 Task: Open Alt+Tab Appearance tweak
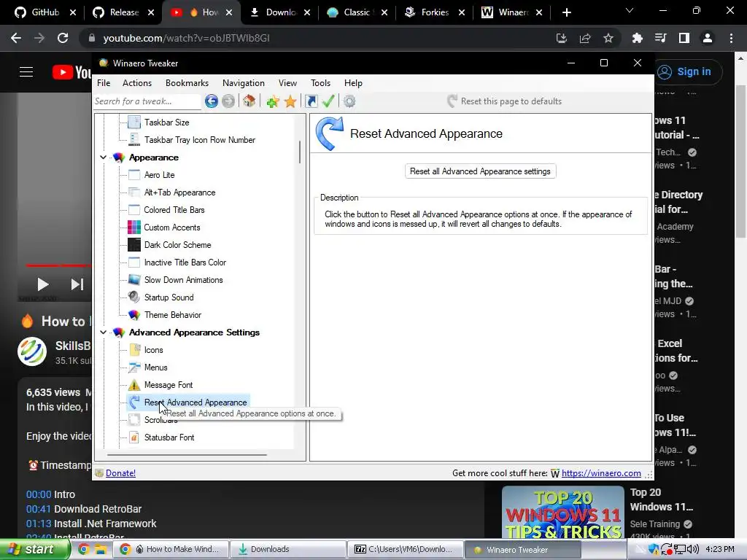pos(179,192)
